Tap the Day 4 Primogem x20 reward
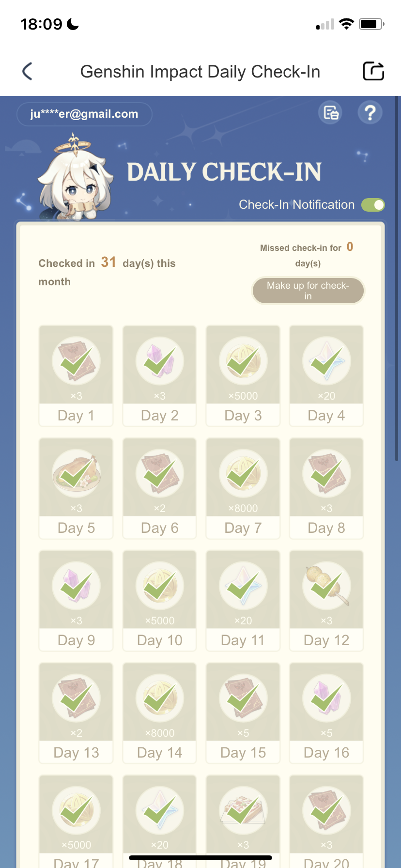 pos(326,376)
